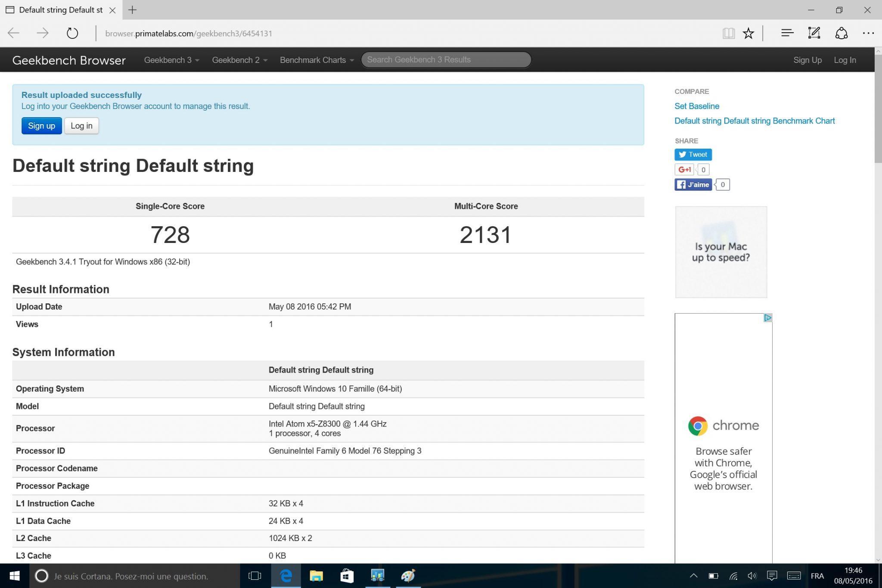Close the Default string tab

click(112, 10)
